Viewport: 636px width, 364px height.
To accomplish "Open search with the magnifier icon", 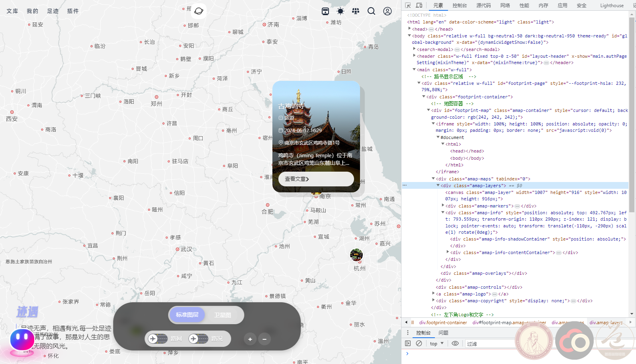I will click(x=371, y=11).
